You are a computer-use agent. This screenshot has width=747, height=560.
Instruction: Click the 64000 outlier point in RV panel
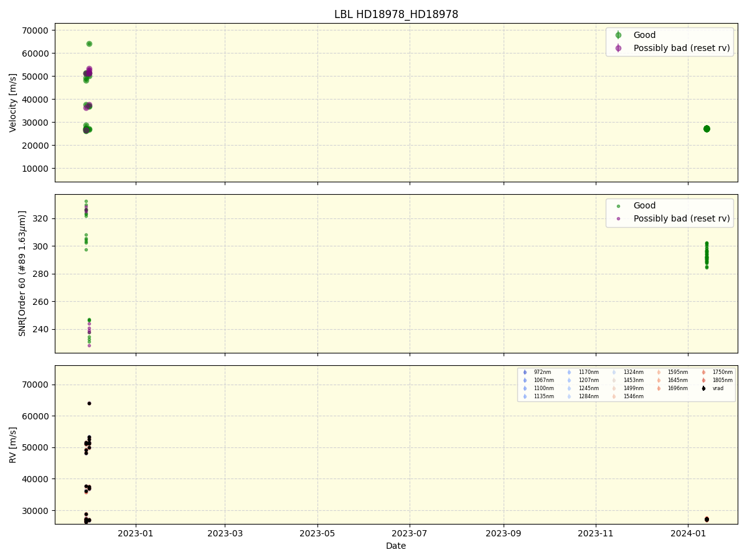[89, 403]
